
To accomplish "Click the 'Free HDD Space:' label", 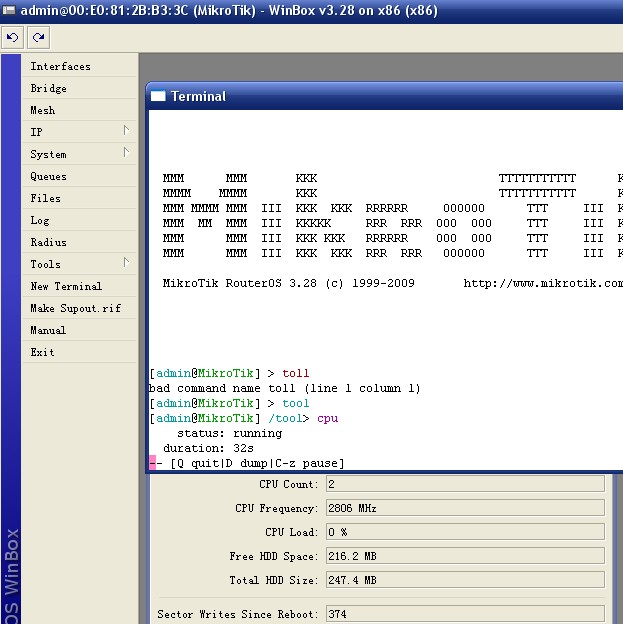I will click(x=274, y=556).
